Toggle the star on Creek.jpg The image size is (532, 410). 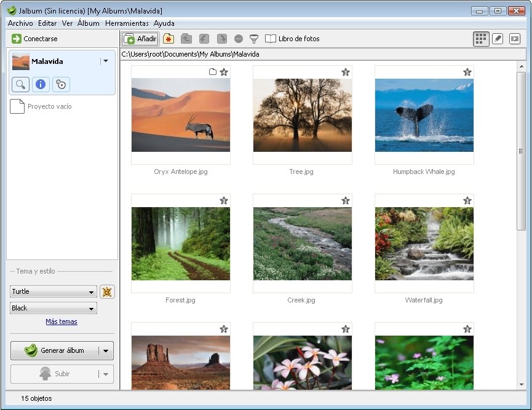click(346, 200)
